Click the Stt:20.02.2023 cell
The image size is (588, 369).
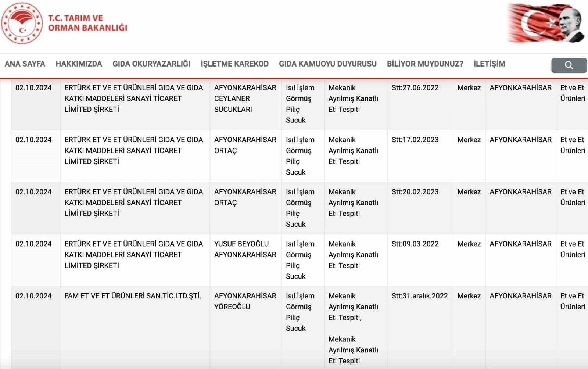click(415, 192)
